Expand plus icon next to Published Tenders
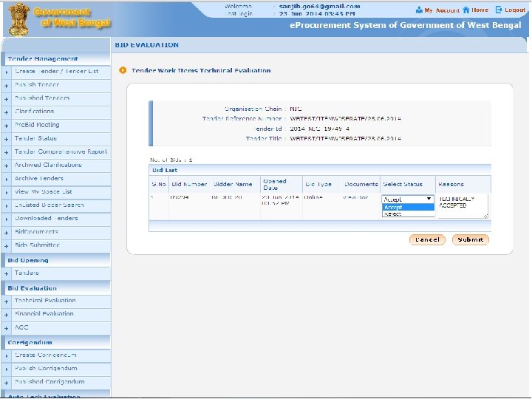This screenshot has width=532, height=399. pyautogui.click(x=6, y=99)
